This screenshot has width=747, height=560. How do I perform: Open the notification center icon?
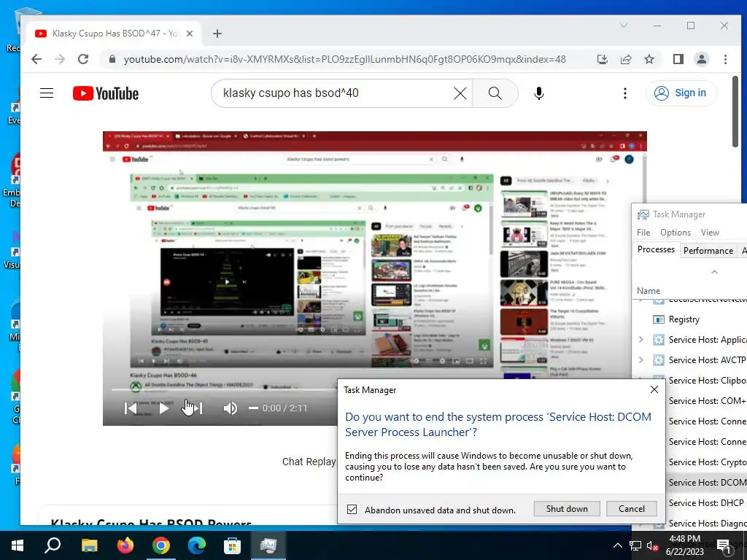pyautogui.click(x=724, y=546)
